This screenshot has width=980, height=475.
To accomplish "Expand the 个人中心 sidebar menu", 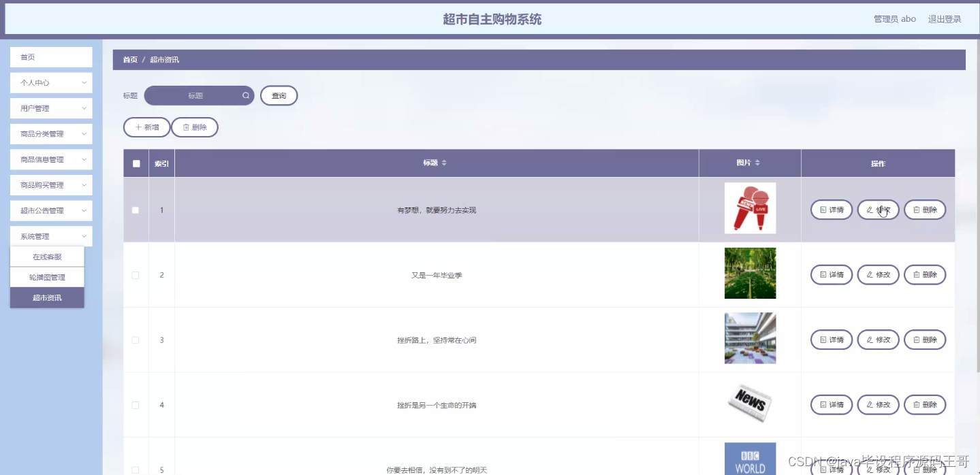I will click(x=50, y=82).
